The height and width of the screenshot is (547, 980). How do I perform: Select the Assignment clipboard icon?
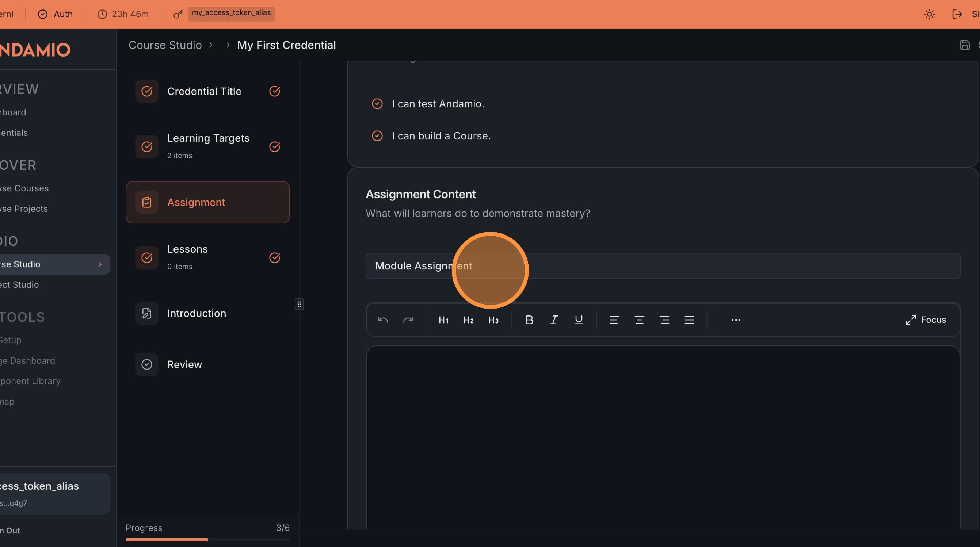[147, 202]
